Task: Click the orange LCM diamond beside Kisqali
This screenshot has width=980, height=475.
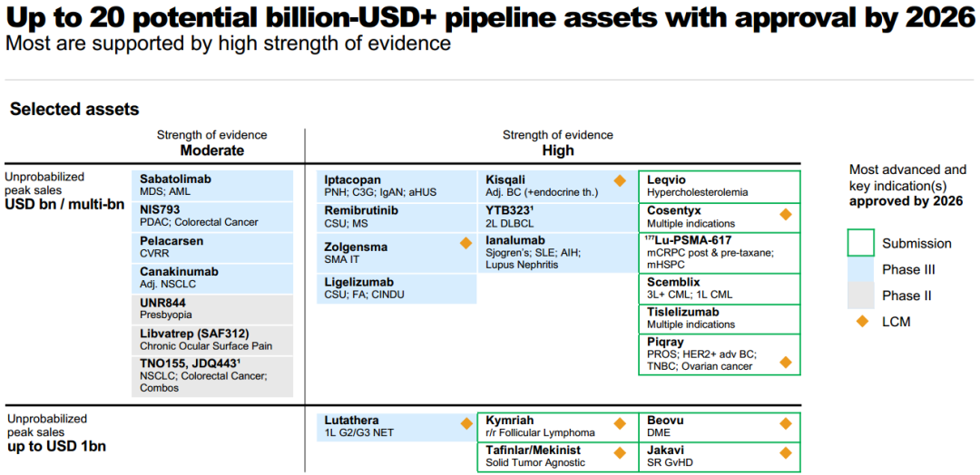Action: tap(620, 180)
